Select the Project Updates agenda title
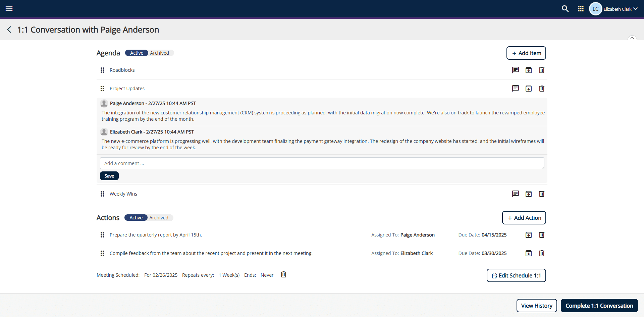This screenshot has width=644, height=317. coord(127,89)
